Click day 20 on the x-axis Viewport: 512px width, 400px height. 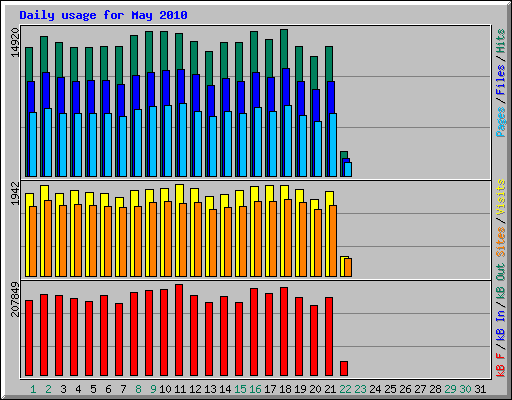[x=315, y=389]
